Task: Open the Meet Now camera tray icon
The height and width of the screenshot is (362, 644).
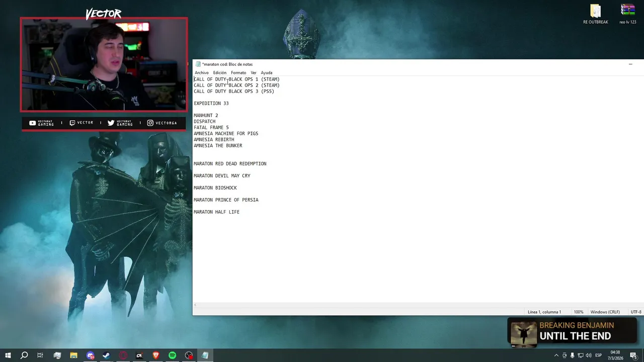Action: (x=565, y=355)
